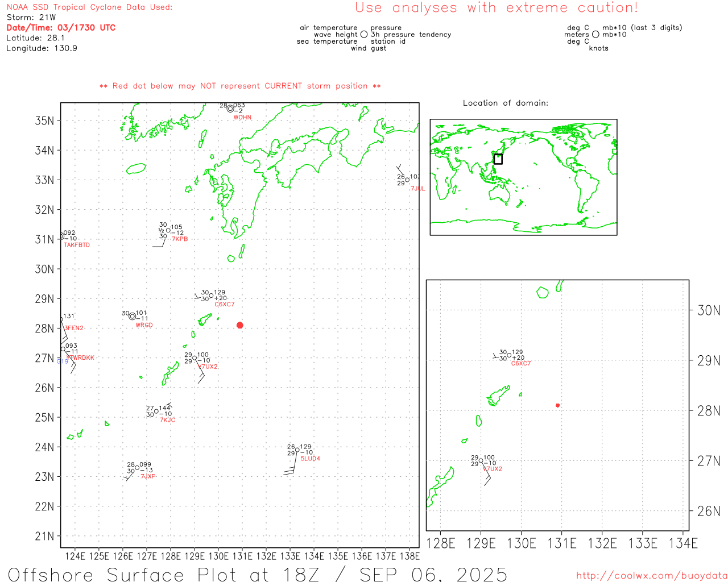Click the blue G19 station label
Viewport: 728px width, 582px height.
63,361
